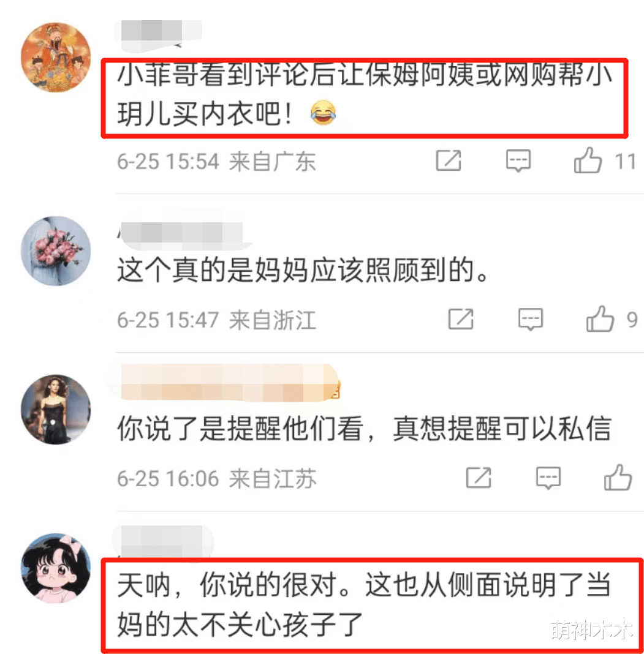This screenshot has height=654, width=644.
Task: Open comment text 这个真的是妈妈应该照顾到的
Action: [303, 270]
